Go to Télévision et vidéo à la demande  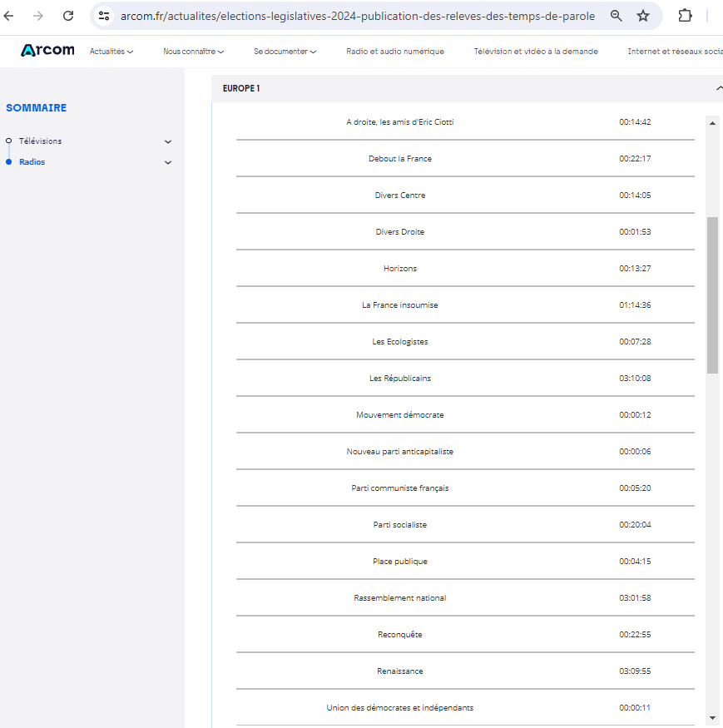coord(536,52)
